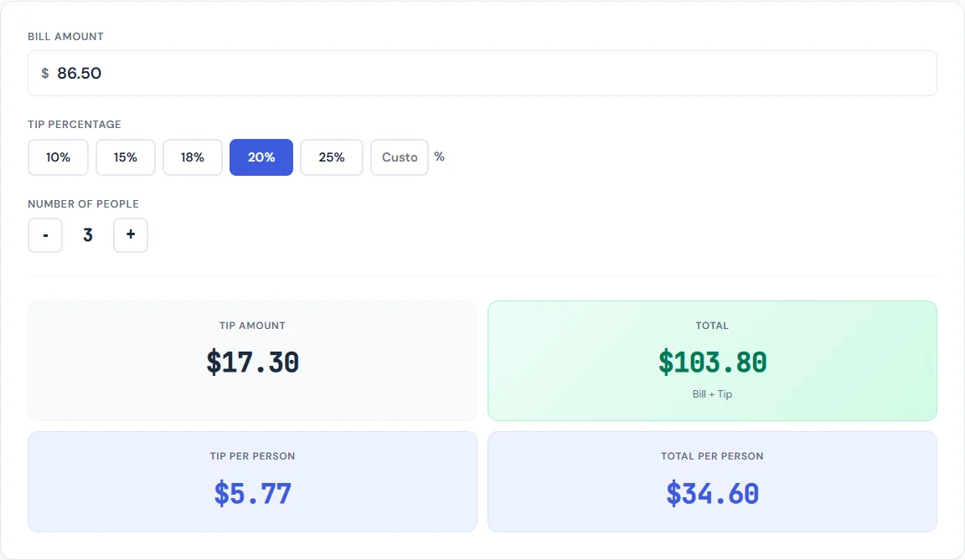Click the dollar sign in bill amount field

pyautogui.click(x=44, y=73)
